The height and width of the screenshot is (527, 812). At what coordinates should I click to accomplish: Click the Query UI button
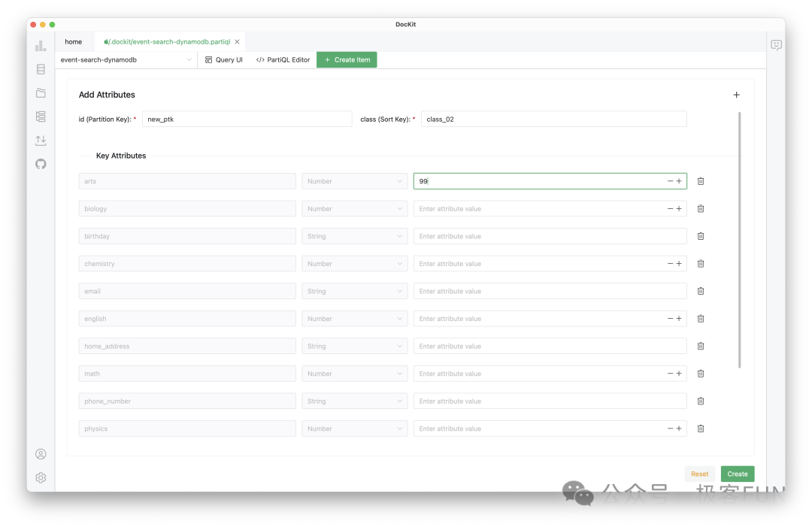pos(223,59)
